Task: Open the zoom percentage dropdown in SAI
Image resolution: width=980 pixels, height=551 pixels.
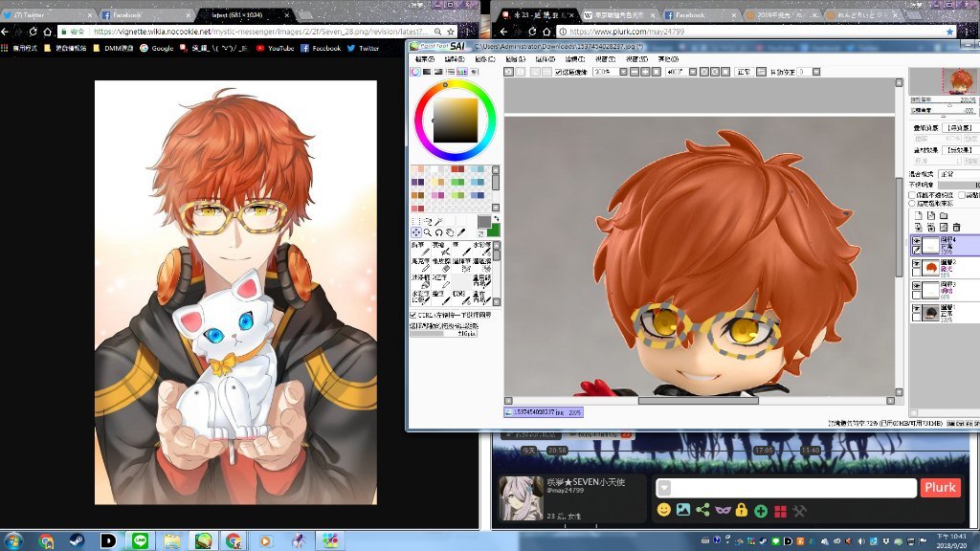Action: 624,72
